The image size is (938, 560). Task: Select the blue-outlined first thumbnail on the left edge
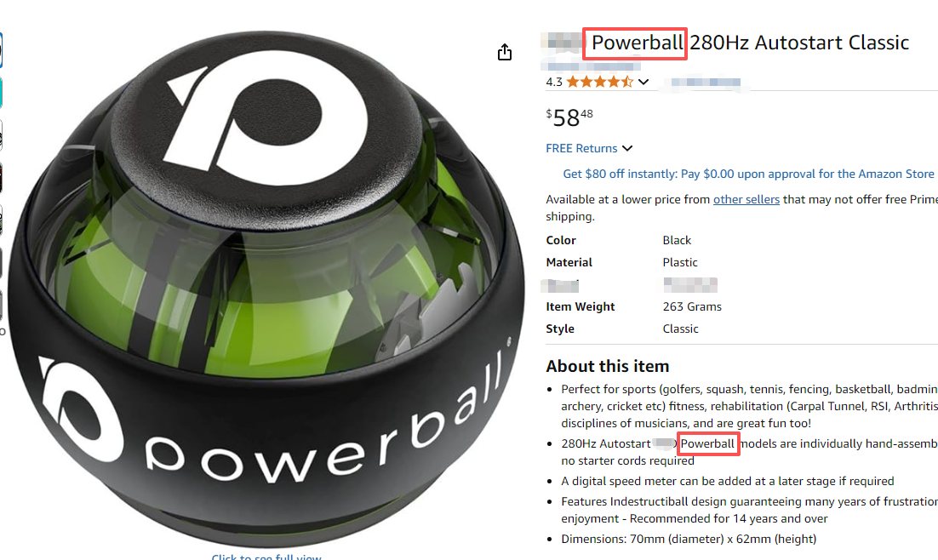(x=1, y=50)
